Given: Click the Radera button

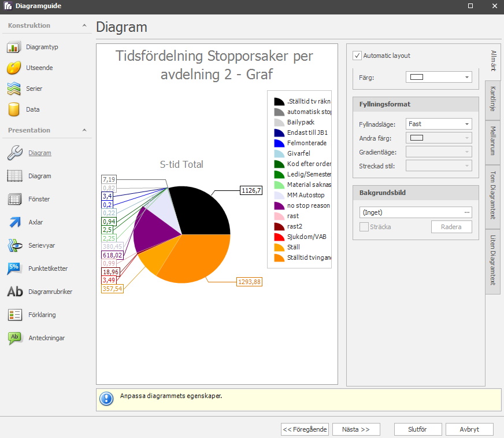Looking at the screenshot, I should click(451, 227).
